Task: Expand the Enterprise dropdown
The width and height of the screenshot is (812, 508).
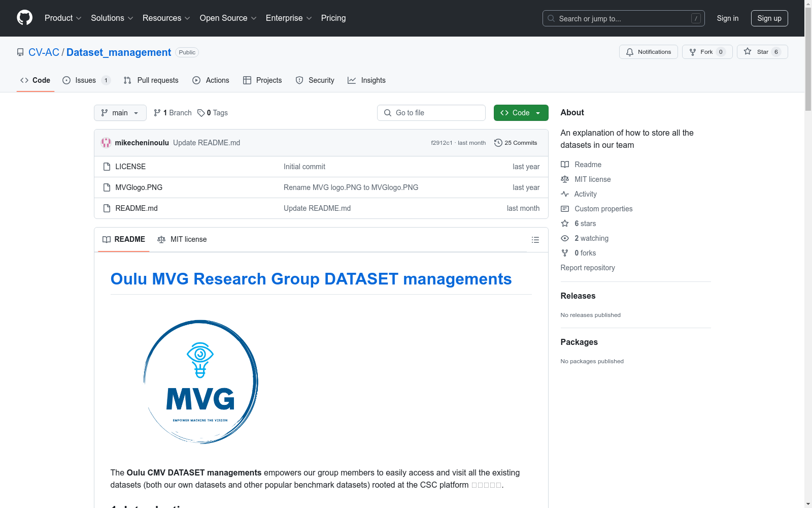Action: coord(289,18)
